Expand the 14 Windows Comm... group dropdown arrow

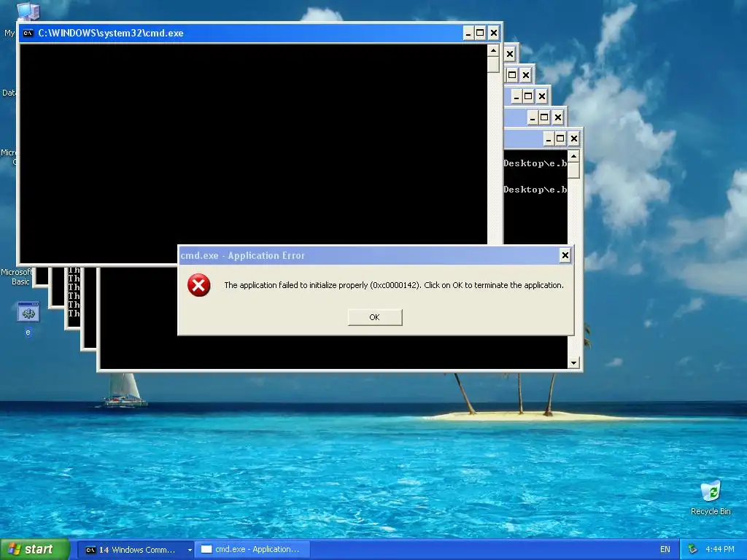tap(190, 550)
